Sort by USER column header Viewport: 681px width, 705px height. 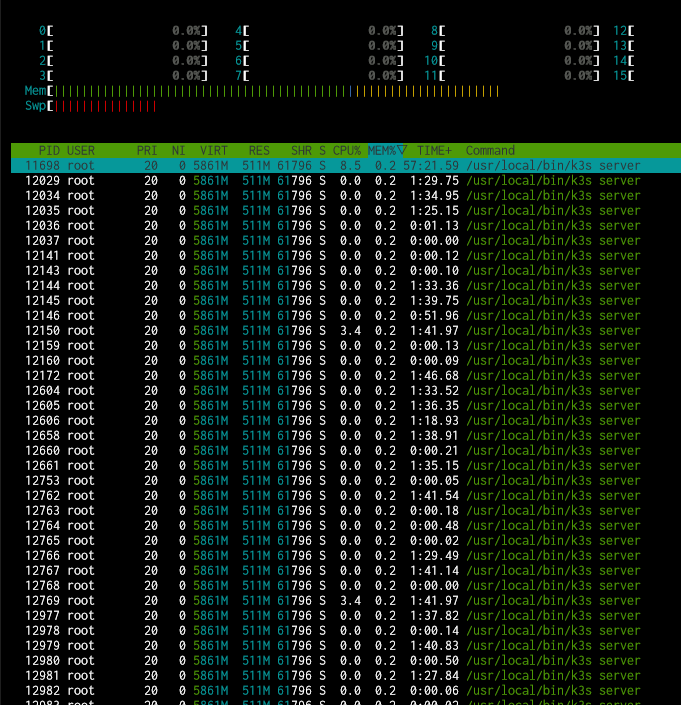tap(81, 151)
